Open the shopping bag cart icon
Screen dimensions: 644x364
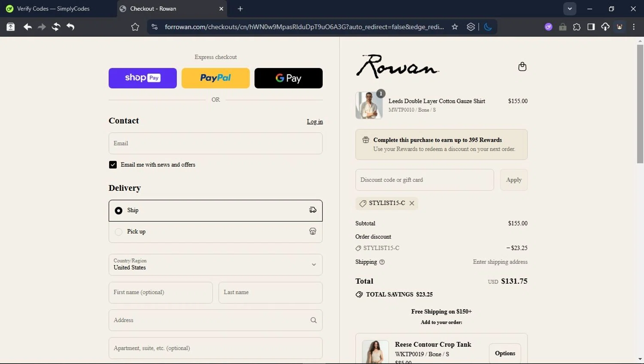point(522,67)
